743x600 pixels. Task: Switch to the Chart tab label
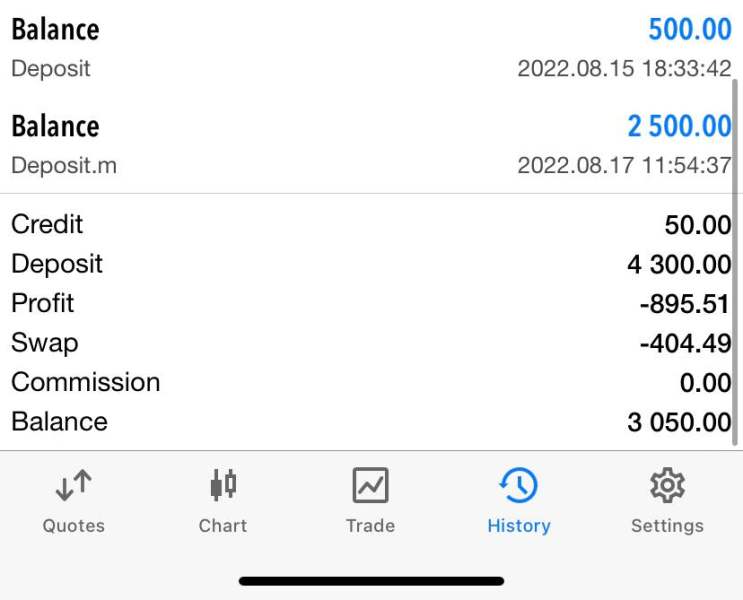click(223, 526)
